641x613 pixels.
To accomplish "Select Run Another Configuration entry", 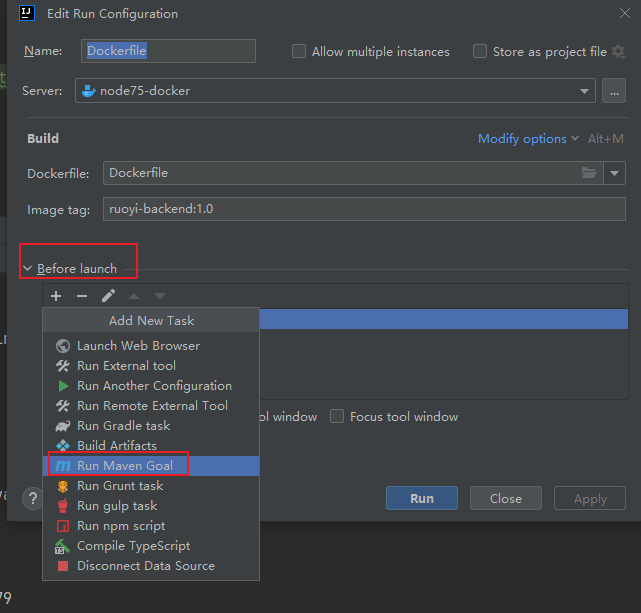I will pyautogui.click(x=151, y=386).
